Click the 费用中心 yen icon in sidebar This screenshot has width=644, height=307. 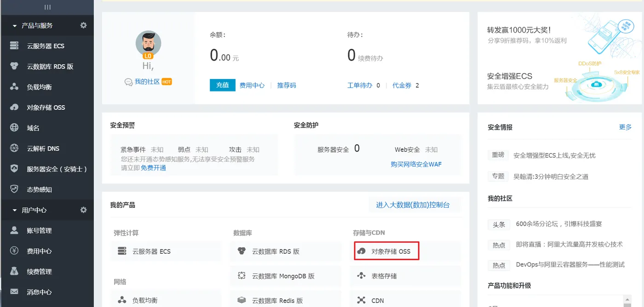(x=14, y=251)
